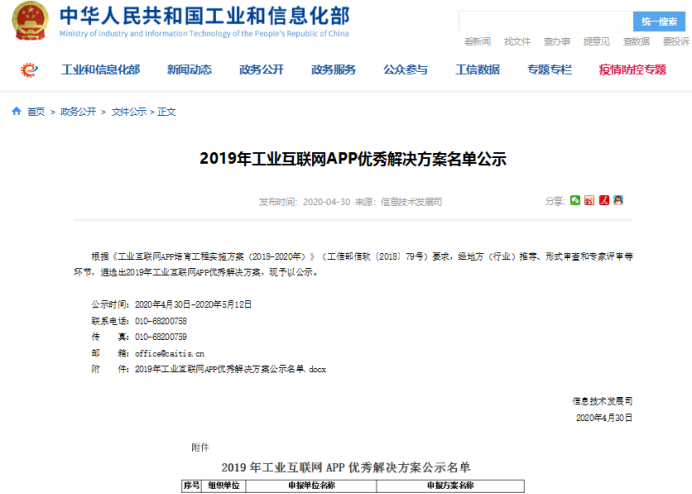
Task: Share article via Weibo icon
Action: pyautogui.click(x=589, y=200)
